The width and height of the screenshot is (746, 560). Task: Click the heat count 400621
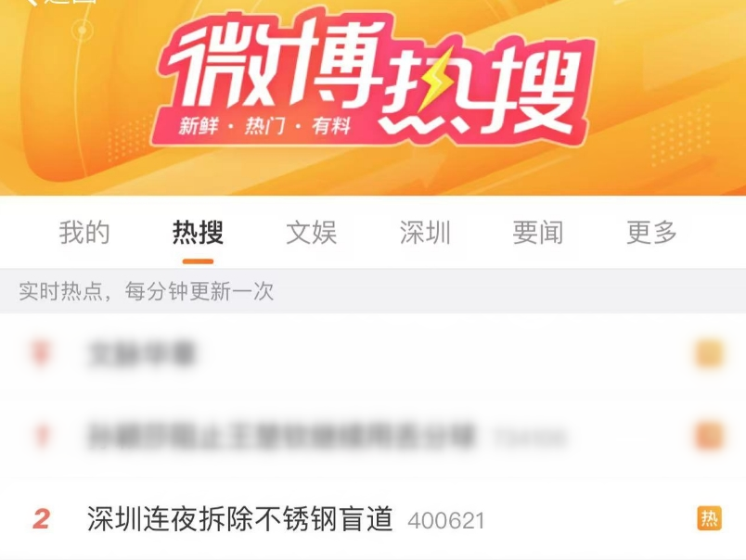(446, 520)
